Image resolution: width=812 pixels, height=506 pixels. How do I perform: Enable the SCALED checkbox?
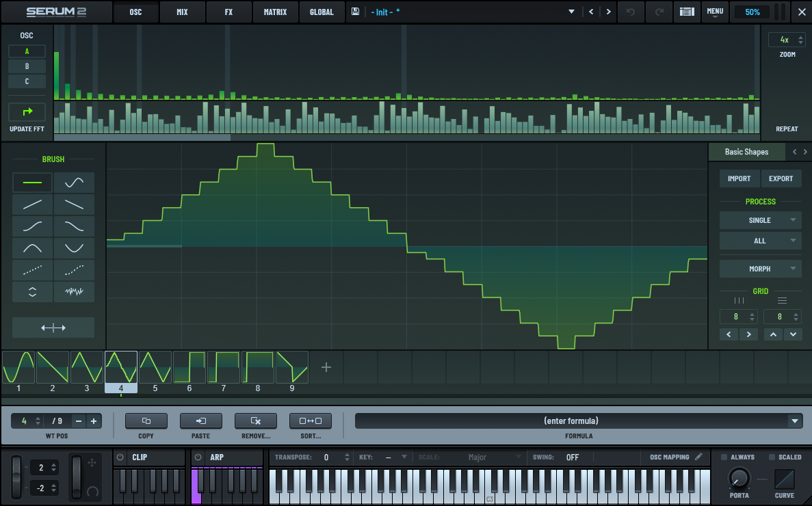coord(772,457)
